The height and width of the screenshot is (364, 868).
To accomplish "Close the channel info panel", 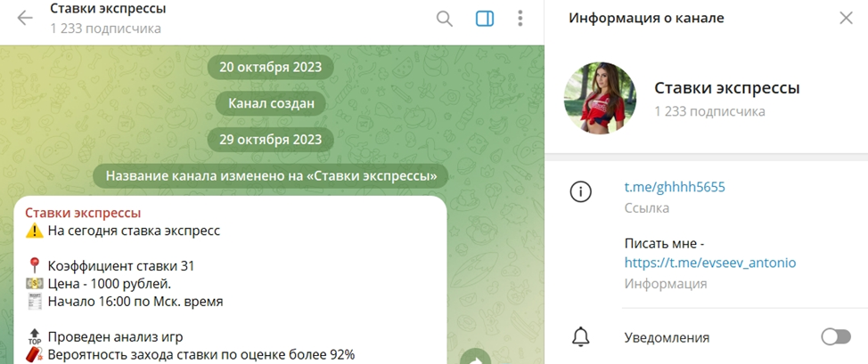I will click(x=846, y=19).
